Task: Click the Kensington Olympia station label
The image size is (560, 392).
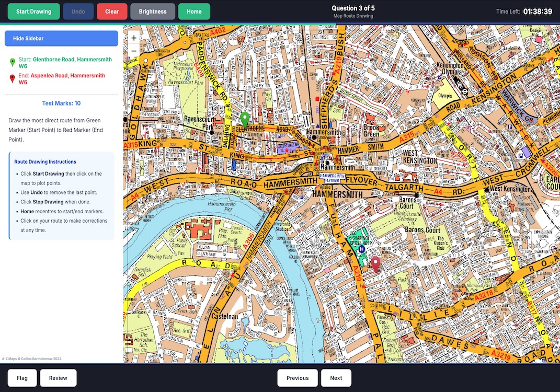Action: 450,68
